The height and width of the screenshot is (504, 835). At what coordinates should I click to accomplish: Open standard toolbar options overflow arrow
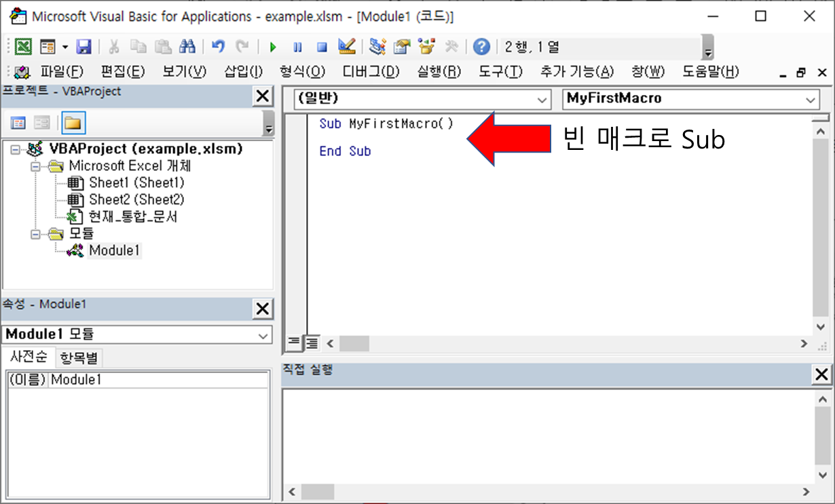pyautogui.click(x=708, y=48)
